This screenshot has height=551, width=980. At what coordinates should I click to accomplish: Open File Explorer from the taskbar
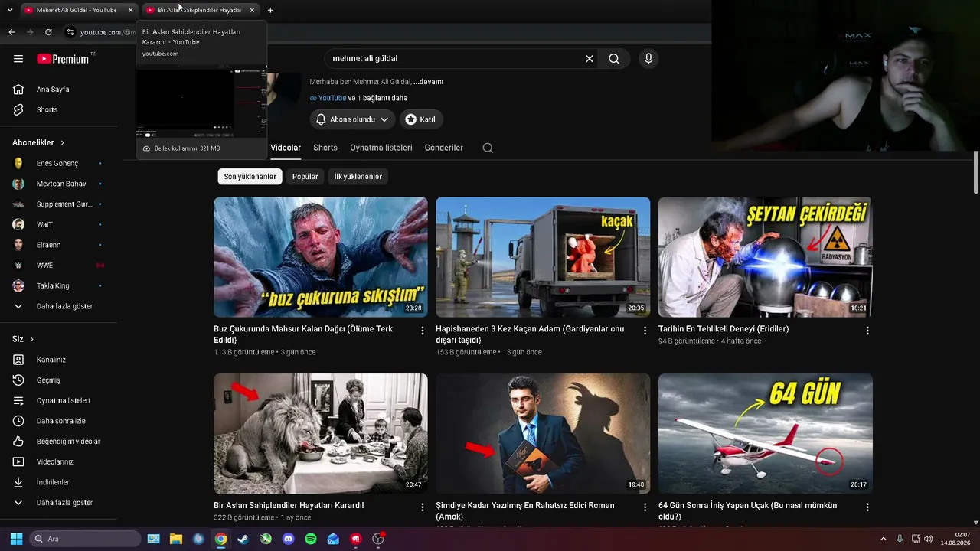click(175, 539)
